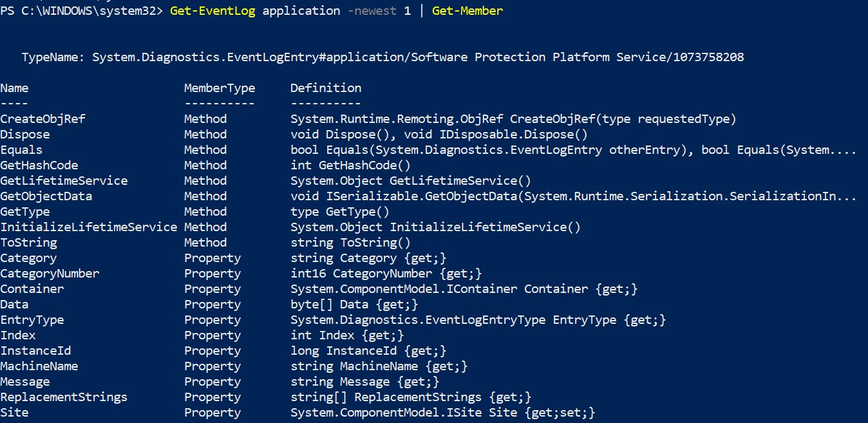Click the Definition column header
The height and width of the screenshot is (423, 868).
tap(326, 88)
